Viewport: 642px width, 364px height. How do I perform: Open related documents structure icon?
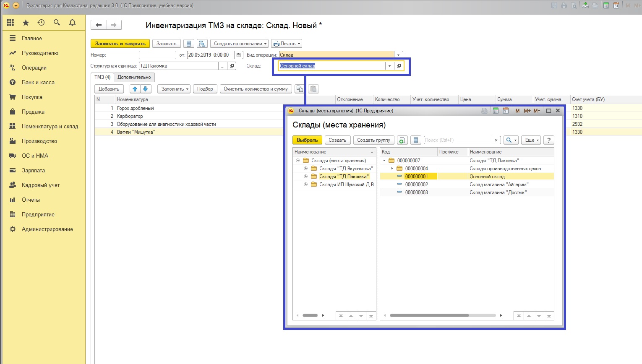(202, 44)
